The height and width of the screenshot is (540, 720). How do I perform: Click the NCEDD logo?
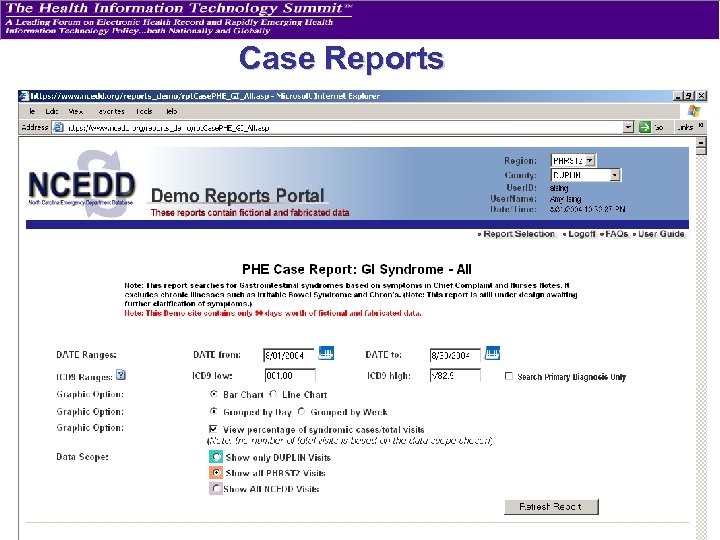pos(82,185)
